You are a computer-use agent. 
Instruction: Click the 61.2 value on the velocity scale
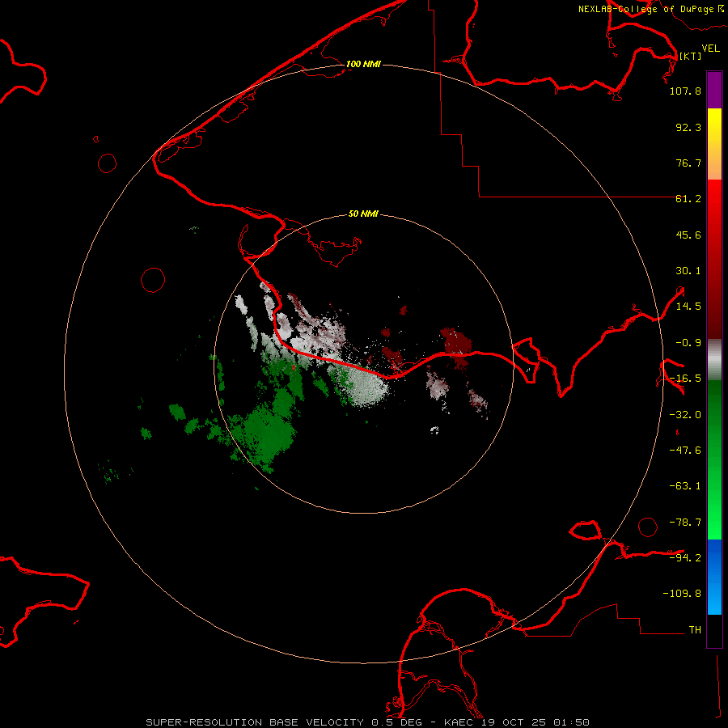pos(688,199)
